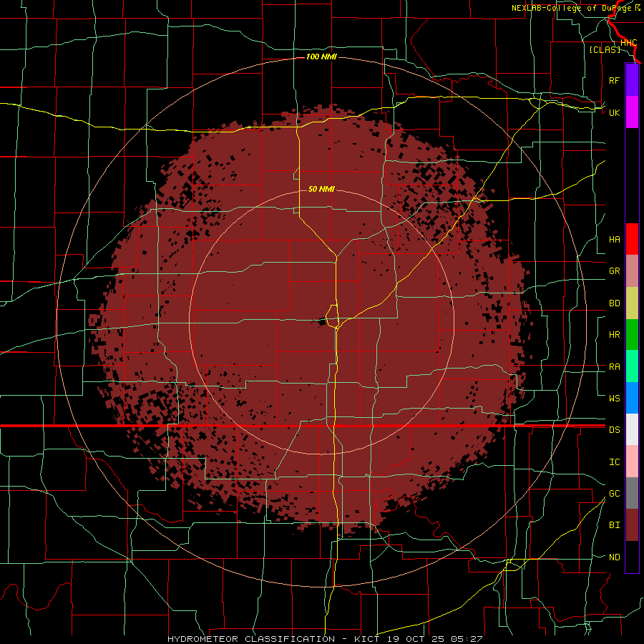Screen dimensions: 644x644
Task: Click the IC light pink legend swatch
Action: click(632, 462)
